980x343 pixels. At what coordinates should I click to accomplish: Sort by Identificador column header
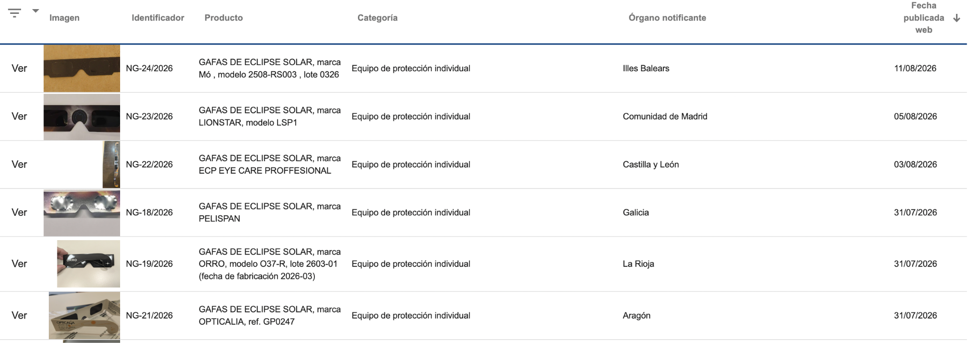(x=158, y=18)
